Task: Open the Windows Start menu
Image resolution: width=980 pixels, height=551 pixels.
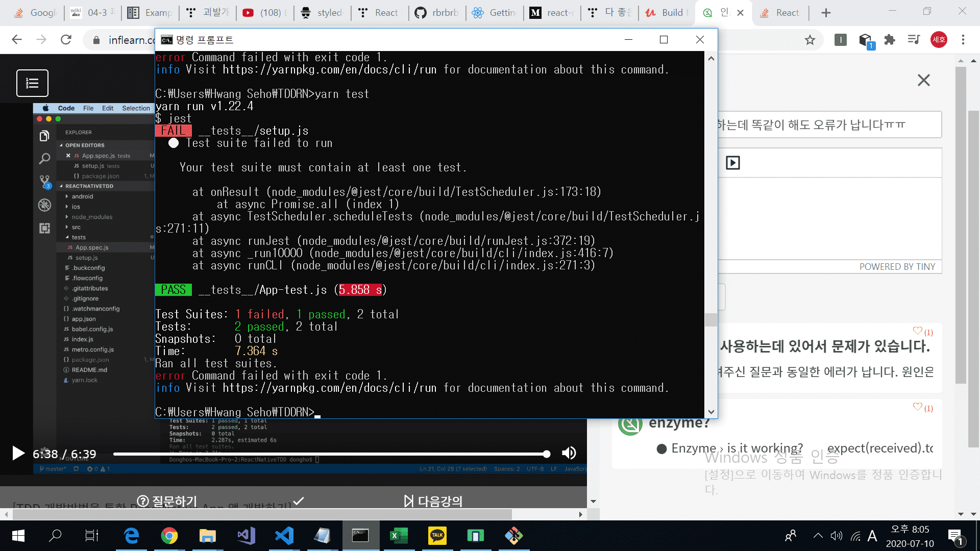Action: [18, 536]
